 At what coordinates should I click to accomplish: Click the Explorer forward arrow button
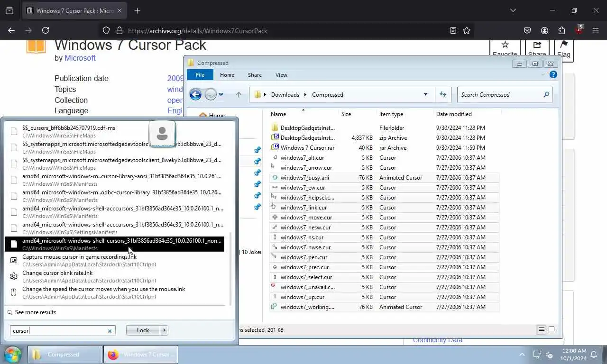coord(211,94)
